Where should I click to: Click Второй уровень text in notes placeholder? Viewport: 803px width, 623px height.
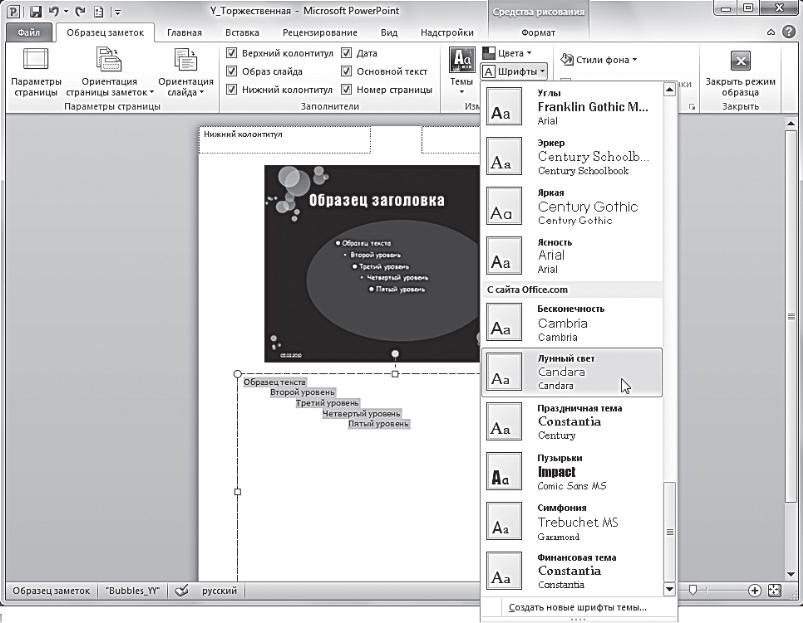point(302,392)
